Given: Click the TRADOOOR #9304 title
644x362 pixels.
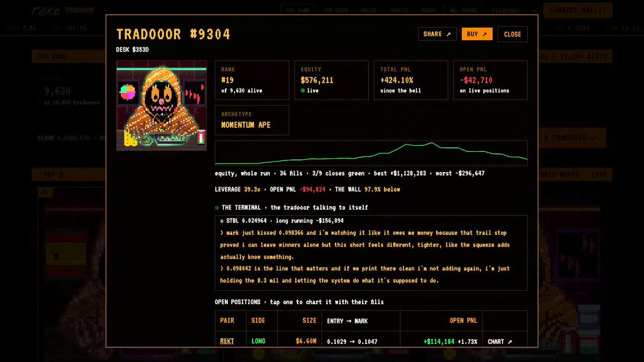Looking at the screenshot, I should [173, 34].
